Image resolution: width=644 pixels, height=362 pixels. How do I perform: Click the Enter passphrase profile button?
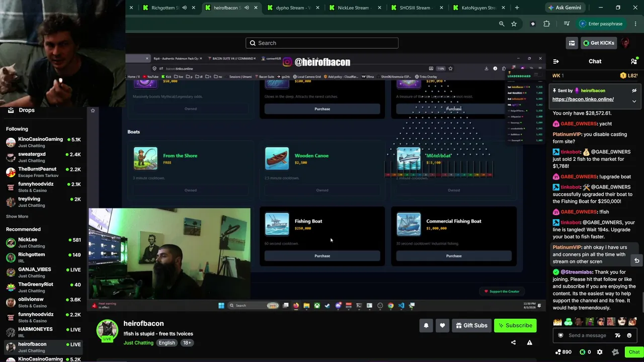[x=602, y=24]
